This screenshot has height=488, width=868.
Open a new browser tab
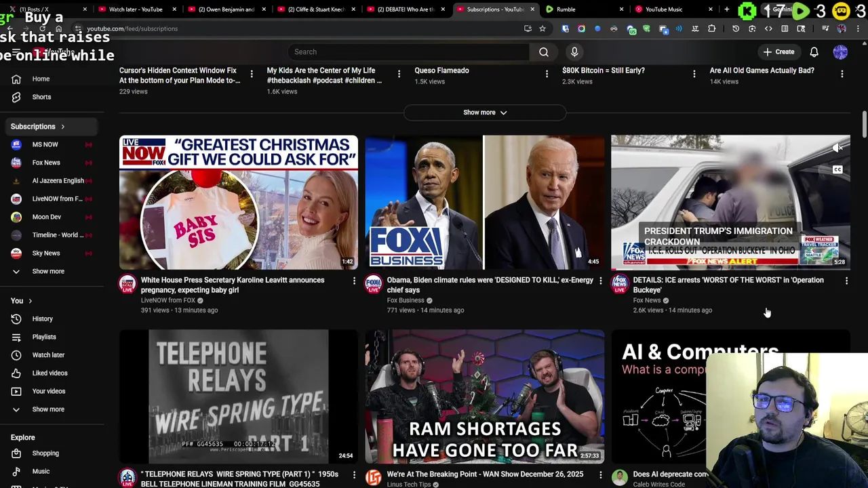pyautogui.click(x=726, y=9)
